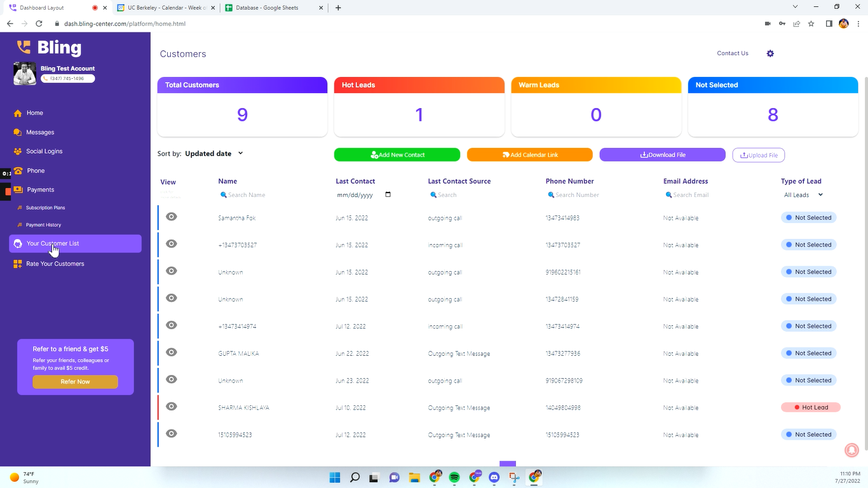The width and height of the screenshot is (868, 488).
Task: Click the Social Logins icon in the sidebar
Action: pyautogui.click(x=18, y=151)
